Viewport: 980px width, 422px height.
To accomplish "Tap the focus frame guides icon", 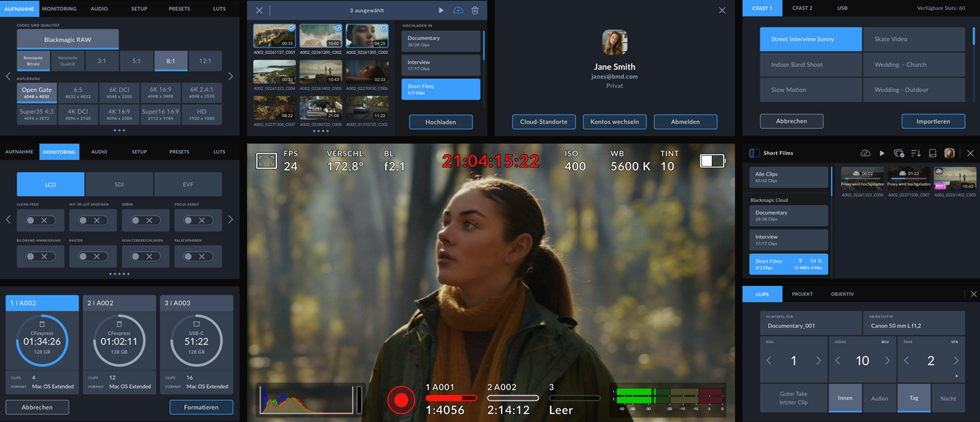I will coord(266,161).
